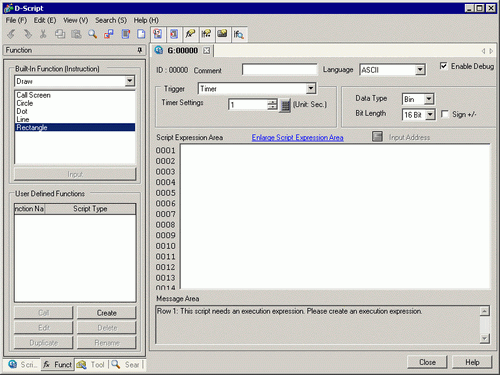This screenshot has height=375, width=500.
Task: Pin the Function panel with pushpin icon
Action: 140,50
